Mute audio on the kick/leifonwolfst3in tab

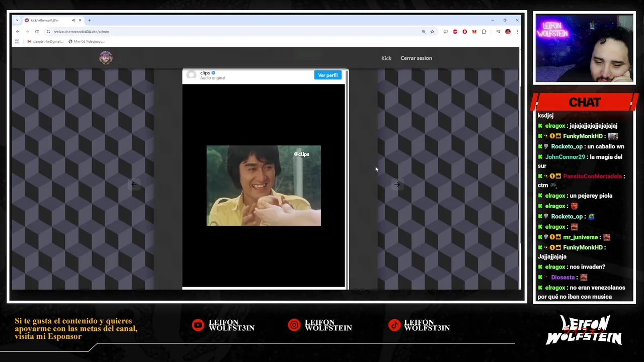(x=73, y=20)
